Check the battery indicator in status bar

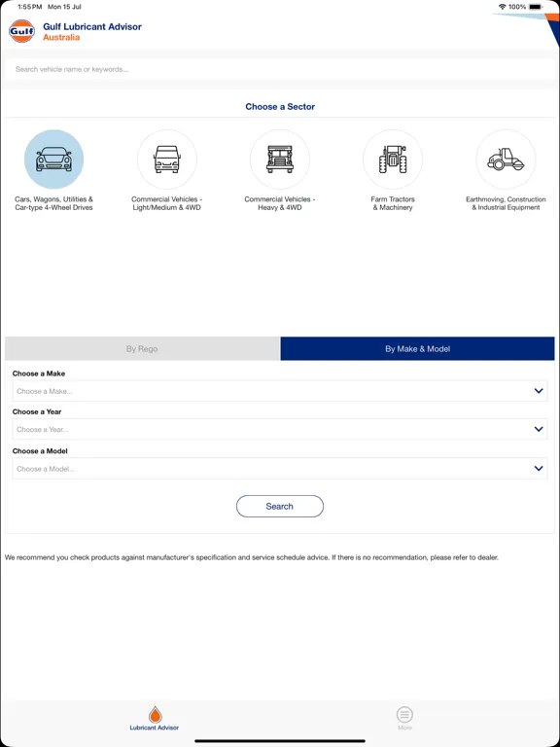[x=536, y=7]
